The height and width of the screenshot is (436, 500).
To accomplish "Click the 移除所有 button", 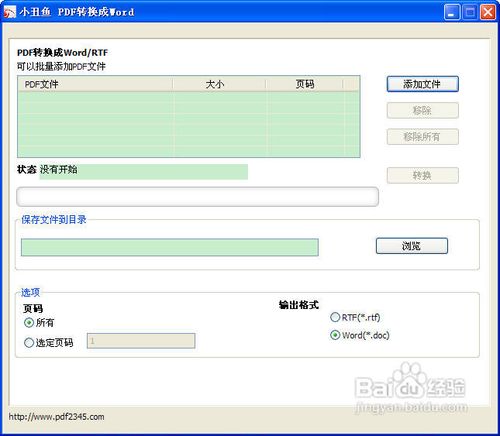I will pos(422,137).
